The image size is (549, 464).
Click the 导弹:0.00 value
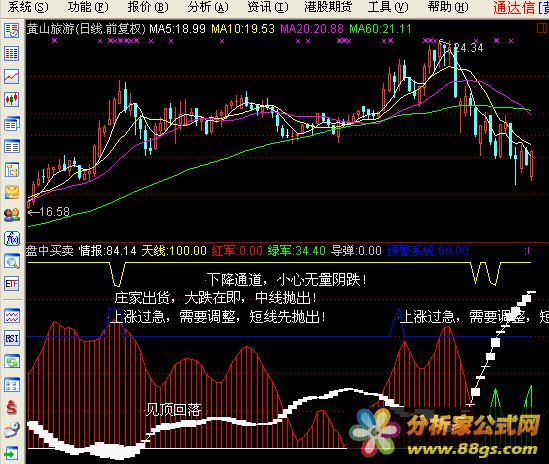click(x=356, y=251)
